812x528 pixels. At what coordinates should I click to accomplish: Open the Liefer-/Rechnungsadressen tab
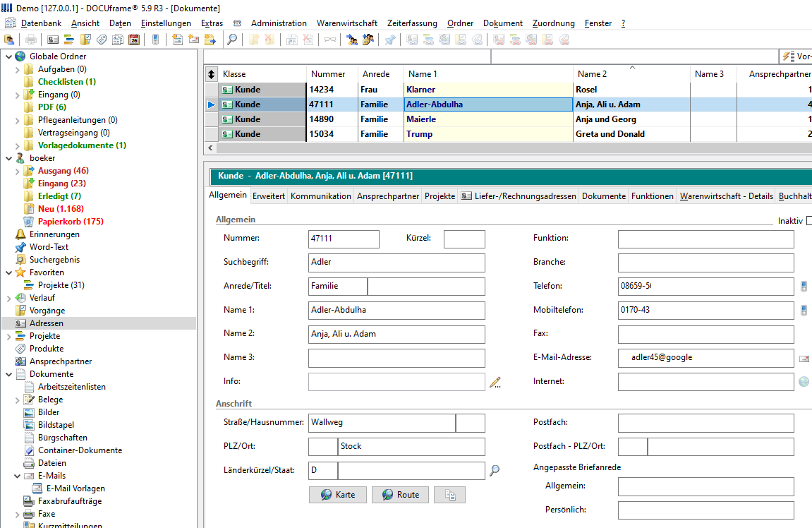519,196
